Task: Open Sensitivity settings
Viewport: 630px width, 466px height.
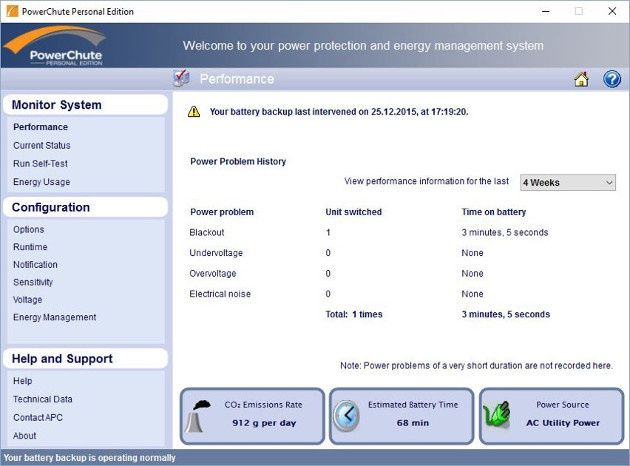Action: click(x=33, y=282)
